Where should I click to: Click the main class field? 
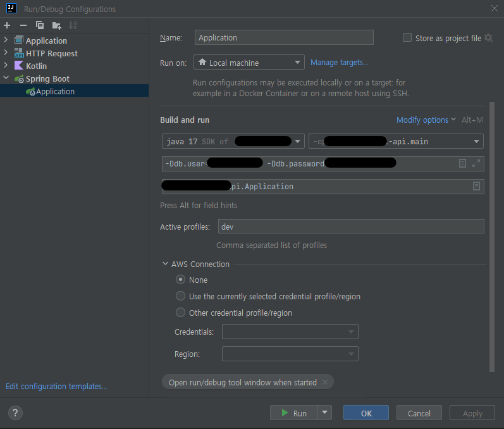(323, 187)
